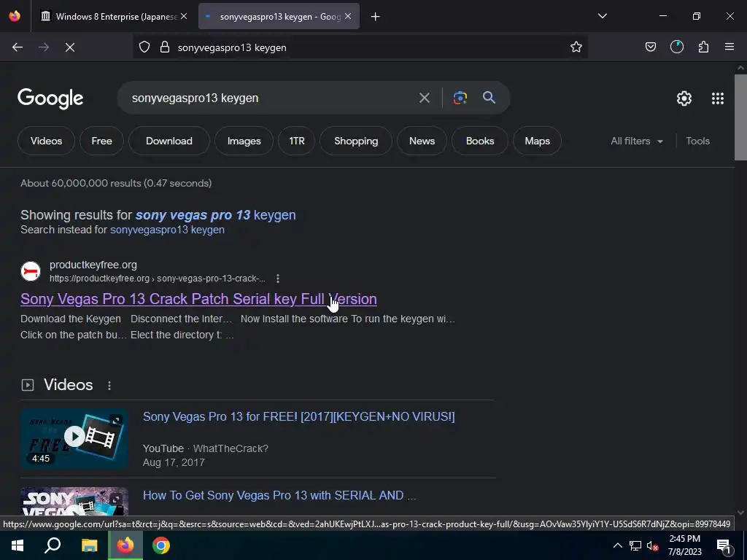Open the taskbar clock 2:45 PM
The height and width of the screenshot is (560, 747).
click(684, 545)
